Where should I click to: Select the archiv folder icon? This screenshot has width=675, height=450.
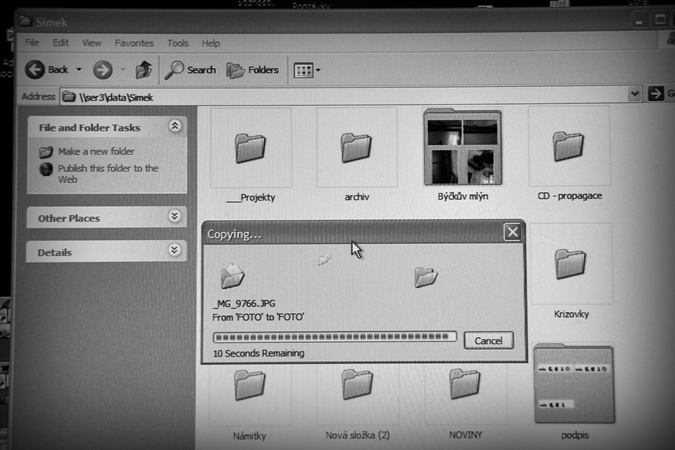click(x=356, y=148)
